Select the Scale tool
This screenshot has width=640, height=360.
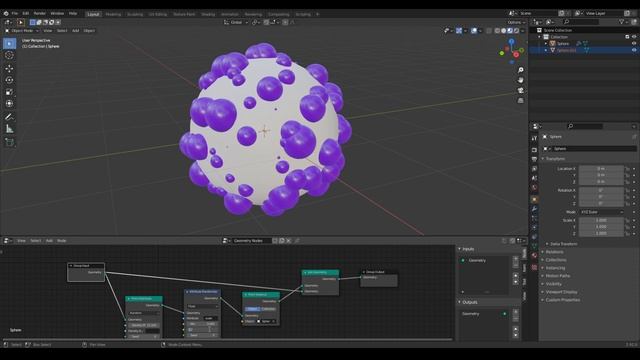click(x=9, y=92)
